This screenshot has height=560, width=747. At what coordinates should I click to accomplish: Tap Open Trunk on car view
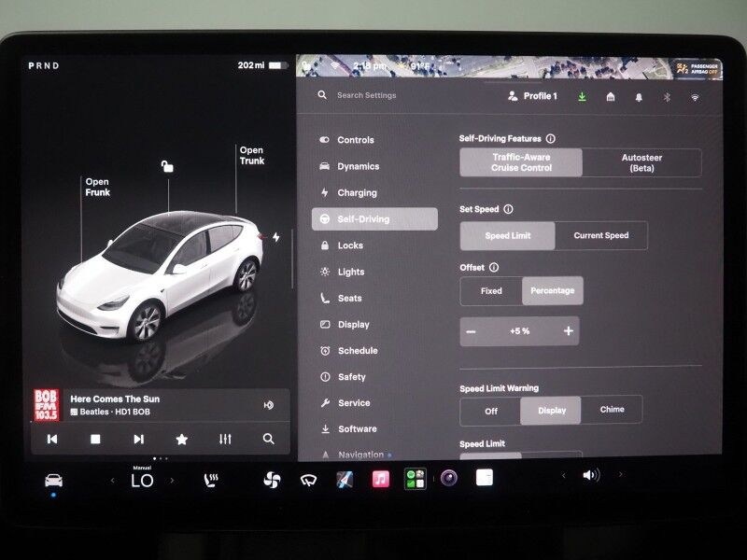251,156
